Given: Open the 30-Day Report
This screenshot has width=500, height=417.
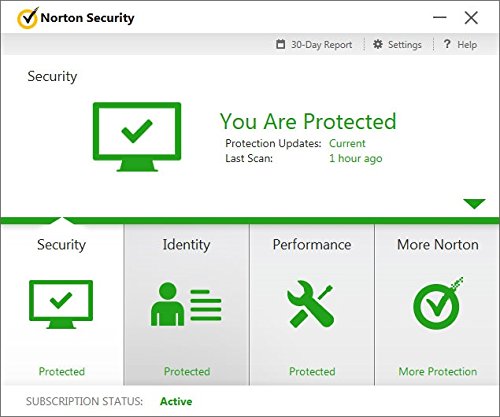Looking at the screenshot, I should click(314, 45).
